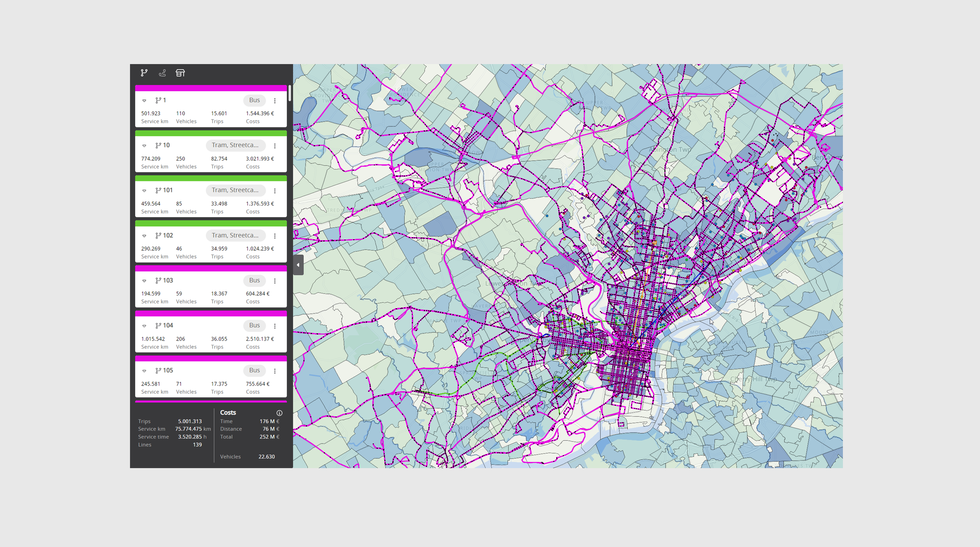980x547 pixels.
Task: Open the three-dot menu for line 1
Action: 275,101
